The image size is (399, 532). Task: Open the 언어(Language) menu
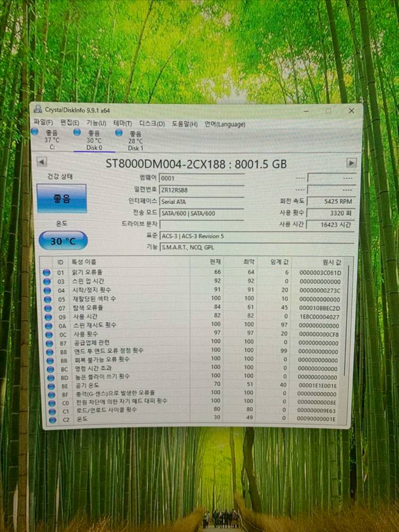coord(225,124)
